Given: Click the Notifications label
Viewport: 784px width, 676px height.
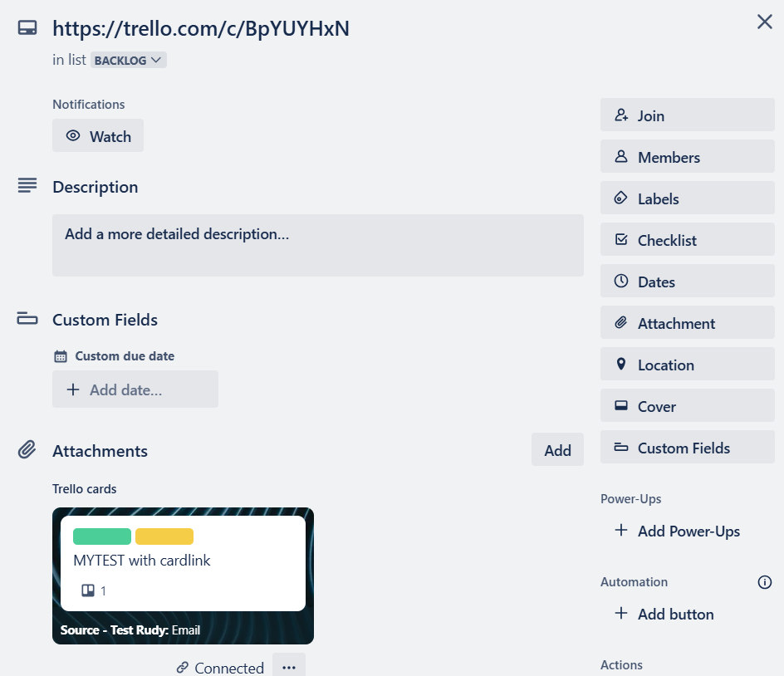Looking at the screenshot, I should (x=89, y=105).
